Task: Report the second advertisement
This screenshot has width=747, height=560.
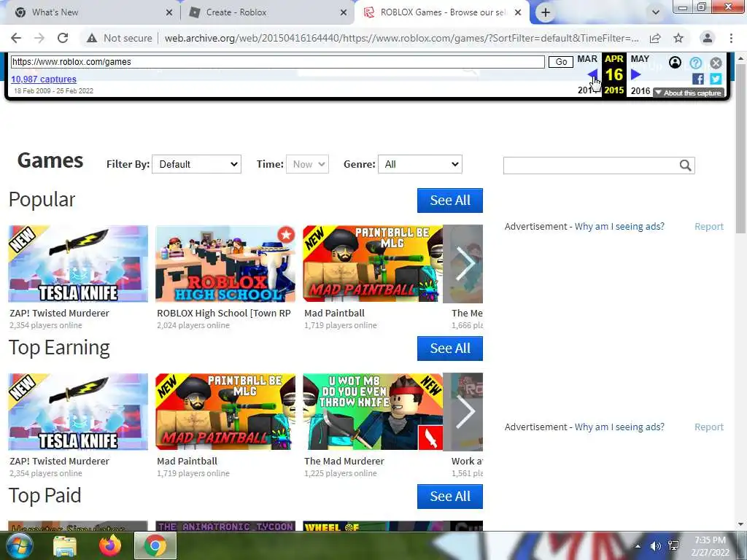Action: [709, 427]
